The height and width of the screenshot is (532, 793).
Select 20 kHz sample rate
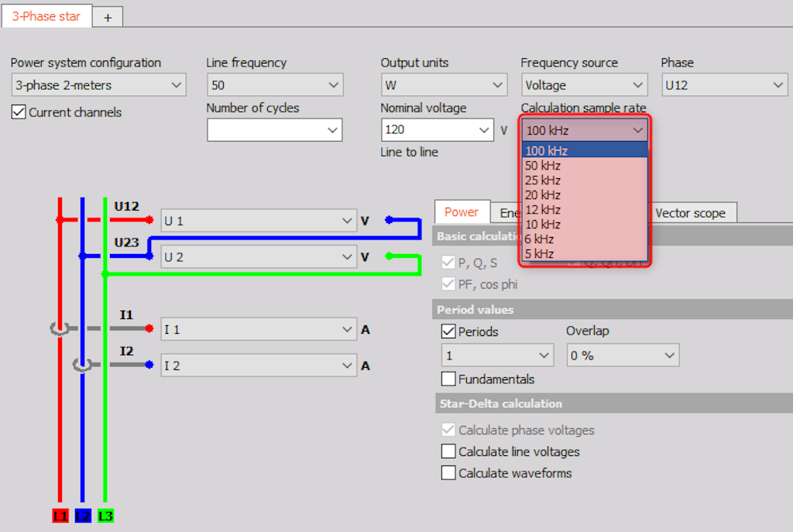(585, 194)
